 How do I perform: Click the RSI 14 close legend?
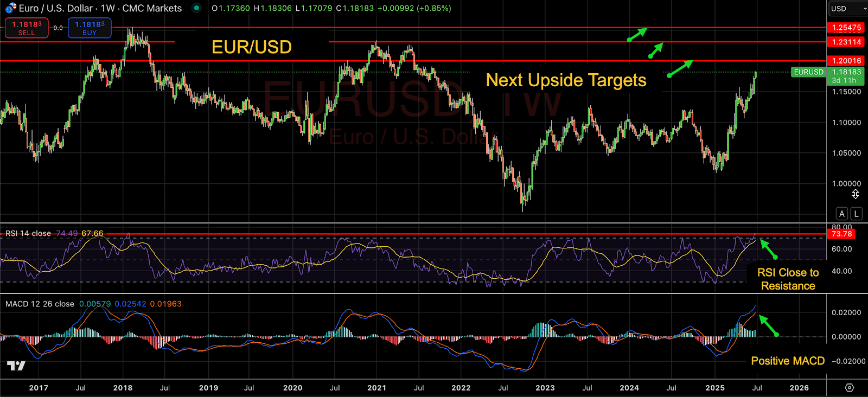click(x=28, y=233)
